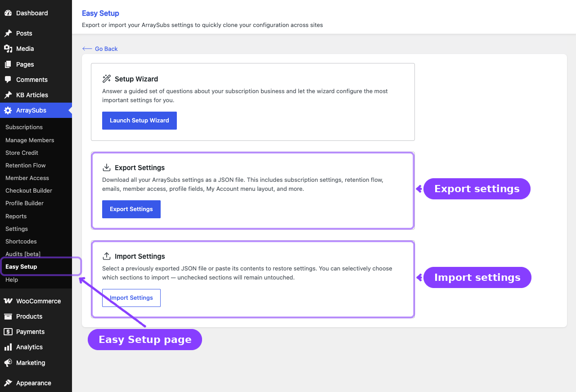Open the Comments menu item
576x392 pixels.
coord(36,80)
